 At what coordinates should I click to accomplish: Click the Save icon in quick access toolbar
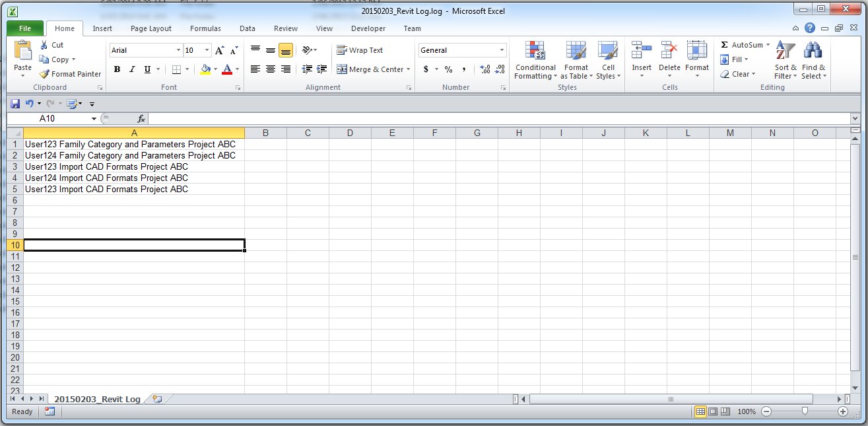[15, 104]
